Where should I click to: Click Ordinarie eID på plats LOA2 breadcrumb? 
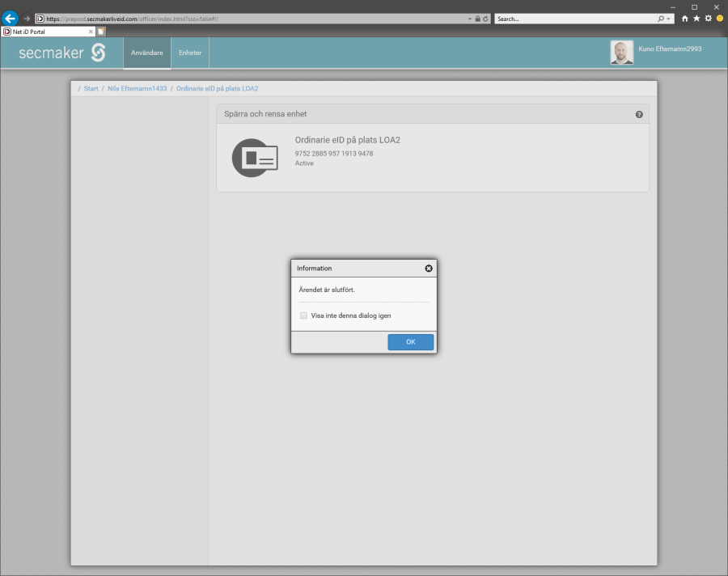(217, 88)
